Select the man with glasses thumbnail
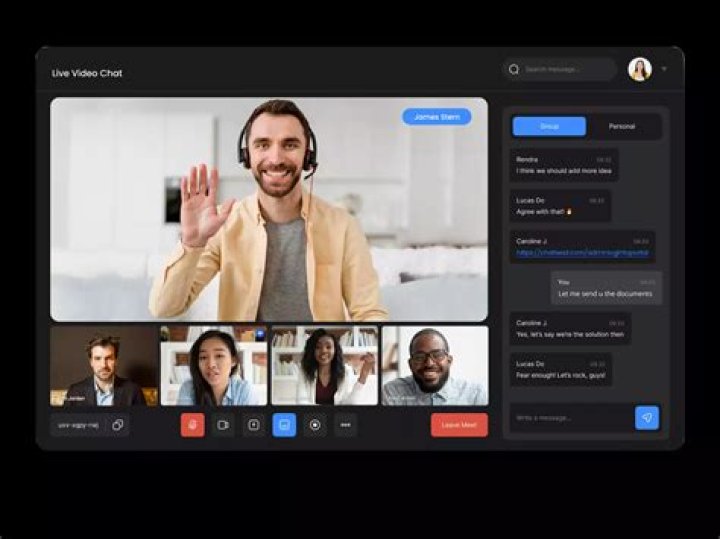The height and width of the screenshot is (539, 720). (x=435, y=366)
